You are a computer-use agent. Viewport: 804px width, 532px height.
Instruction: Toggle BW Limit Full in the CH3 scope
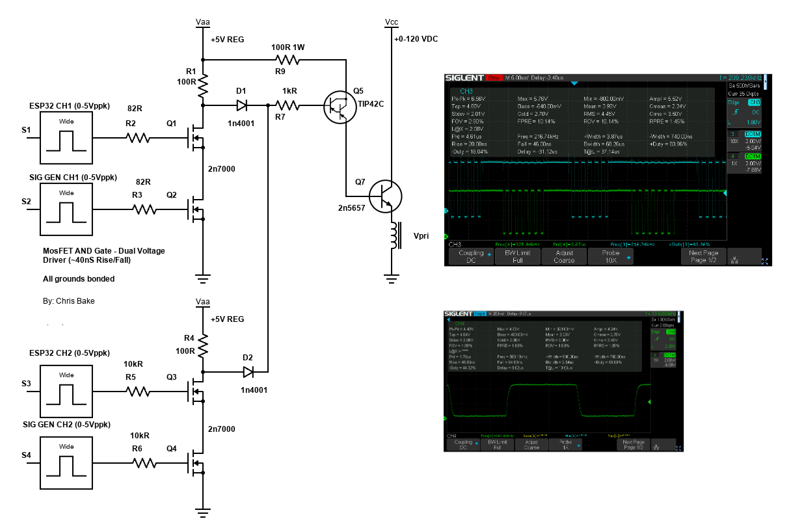518,256
